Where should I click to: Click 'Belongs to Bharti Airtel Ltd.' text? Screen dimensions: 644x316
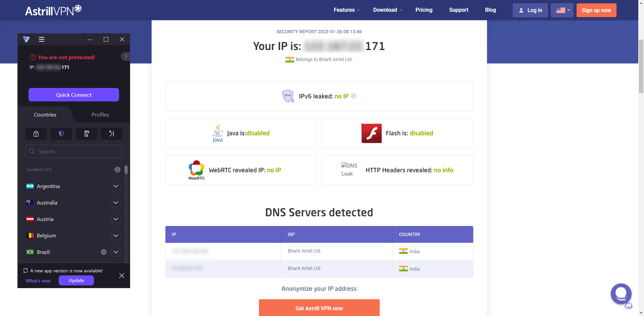point(324,59)
